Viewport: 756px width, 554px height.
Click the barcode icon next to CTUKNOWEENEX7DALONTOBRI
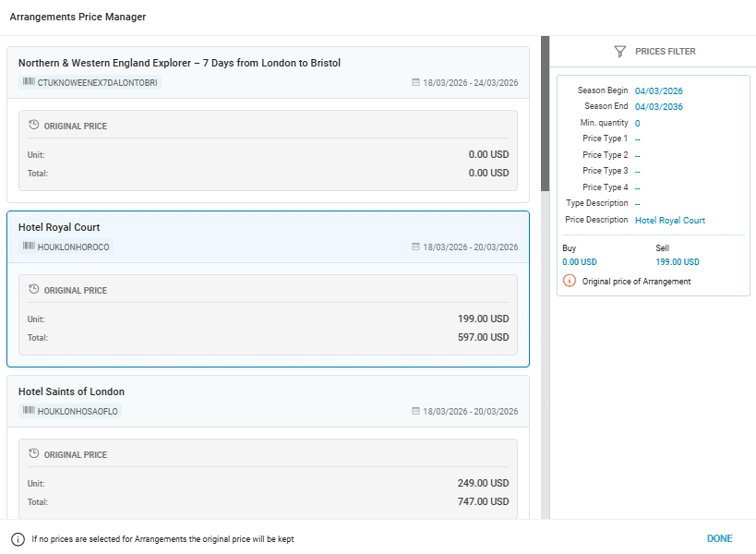pos(29,83)
